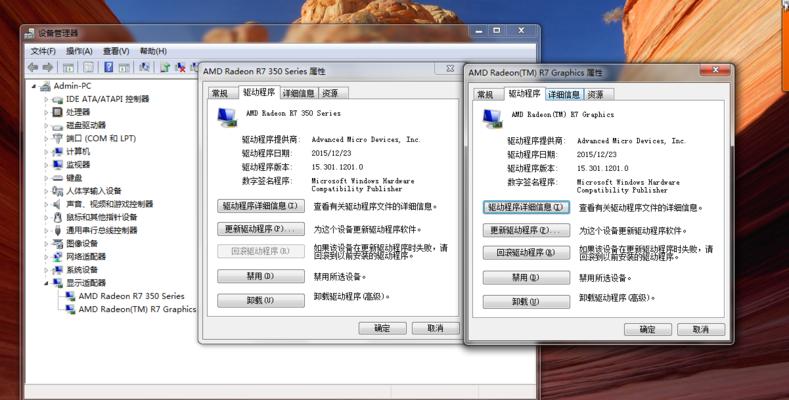This screenshot has height=400, width=789.
Task: Click 驱动程序详细信息 button in R7 Graphics dialog
Action: click(x=526, y=207)
